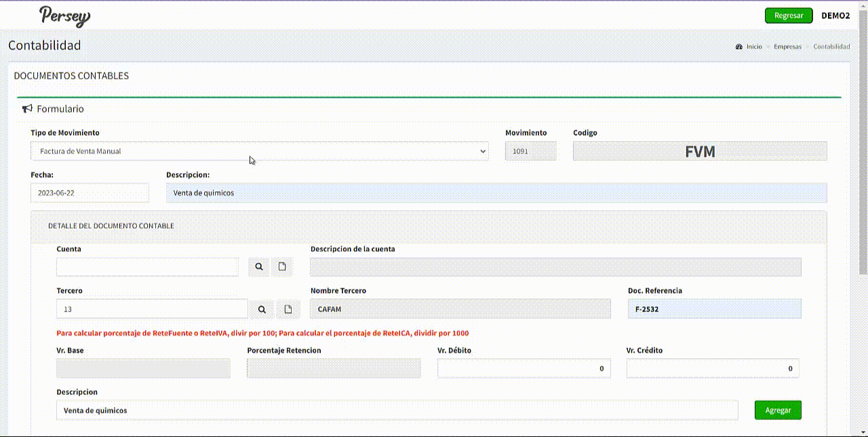This screenshot has height=437, width=868.
Task: Open the Empresas breadcrumb link
Action: 787,47
